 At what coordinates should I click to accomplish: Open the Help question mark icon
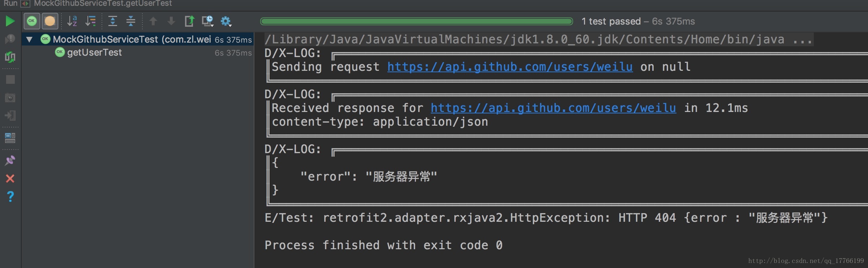pyautogui.click(x=10, y=196)
